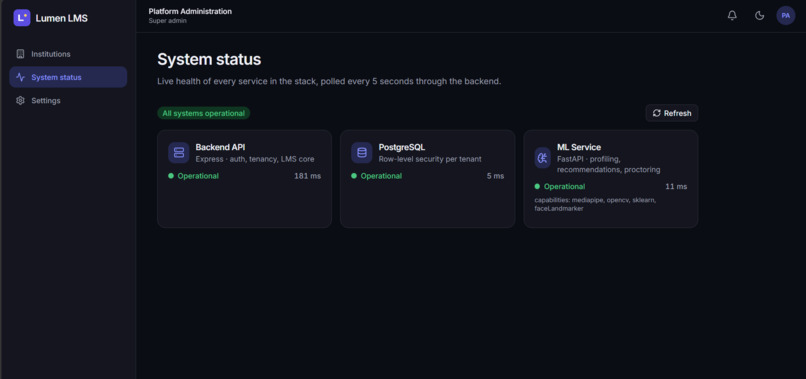Image resolution: width=806 pixels, height=379 pixels.
Task: Click the Institutions building icon
Action: click(21, 54)
